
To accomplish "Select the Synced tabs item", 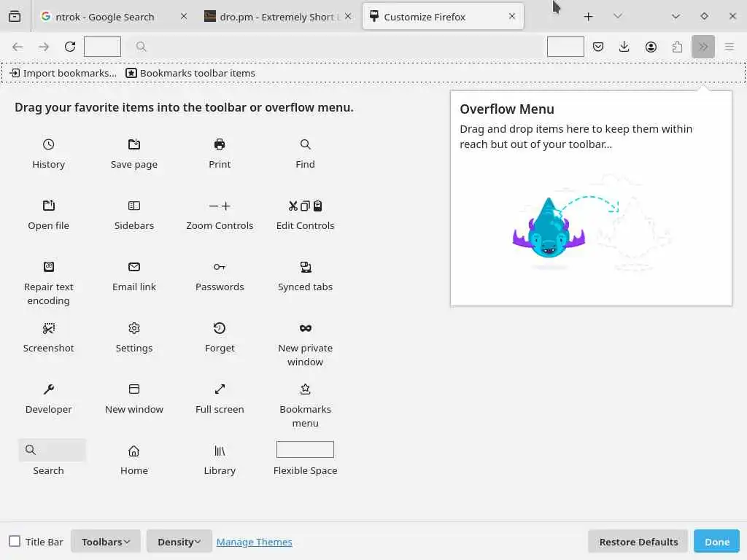I will tap(306, 276).
